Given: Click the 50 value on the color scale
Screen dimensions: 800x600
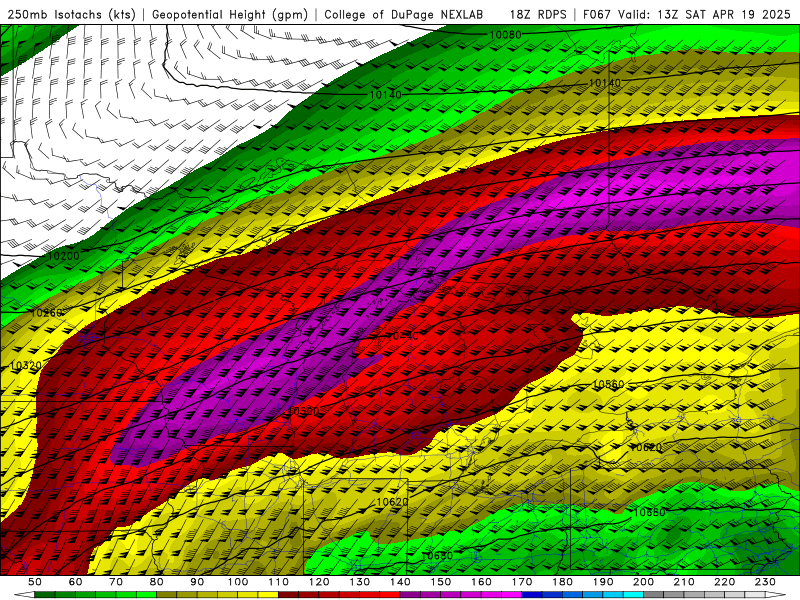Looking at the screenshot, I should tap(35, 582).
